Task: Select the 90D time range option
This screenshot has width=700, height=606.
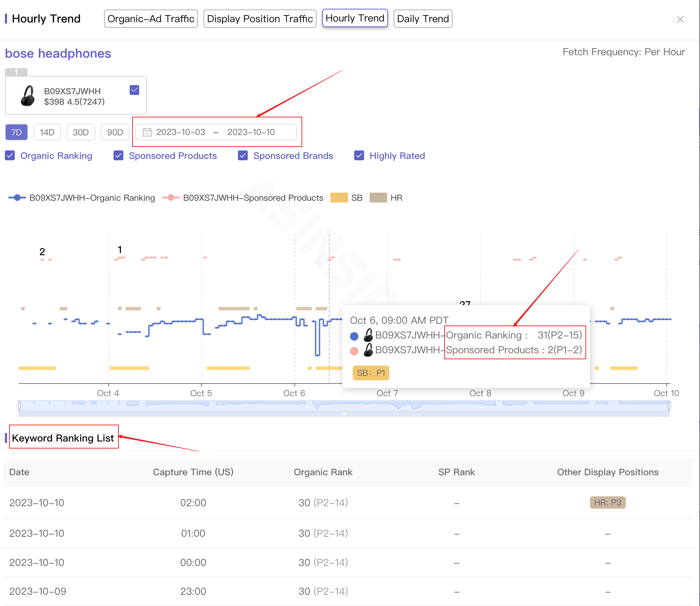Action: (x=115, y=132)
